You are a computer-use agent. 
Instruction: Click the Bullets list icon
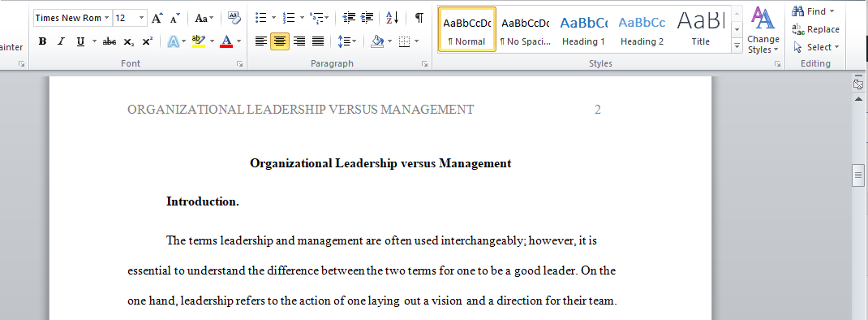point(260,19)
